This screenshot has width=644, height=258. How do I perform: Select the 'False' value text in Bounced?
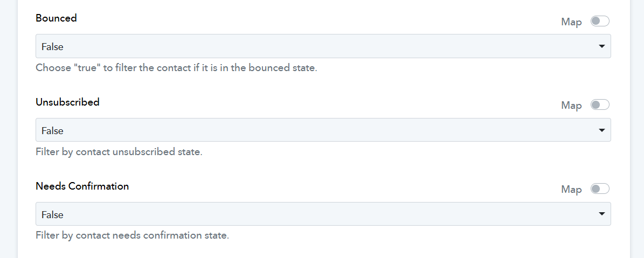(53, 47)
